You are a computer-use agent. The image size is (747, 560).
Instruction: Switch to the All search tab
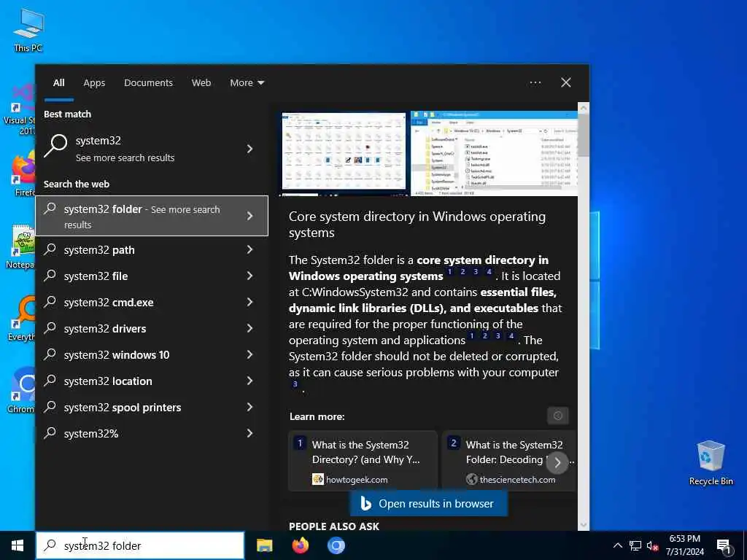58,83
